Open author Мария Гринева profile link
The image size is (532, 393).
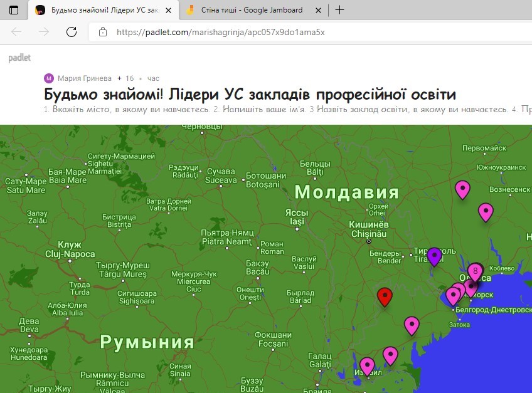pos(84,78)
